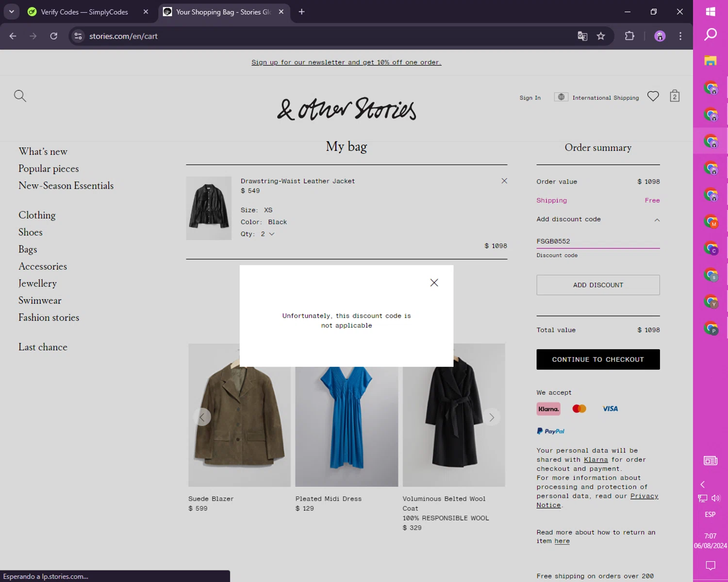
Task: Open the return info here link
Action: click(562, 541)
